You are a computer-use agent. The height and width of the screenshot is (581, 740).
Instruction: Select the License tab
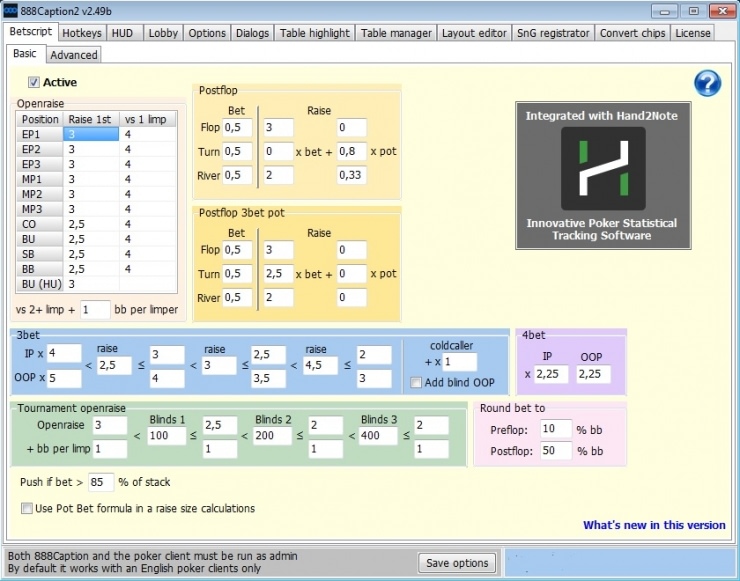[693, 33]
